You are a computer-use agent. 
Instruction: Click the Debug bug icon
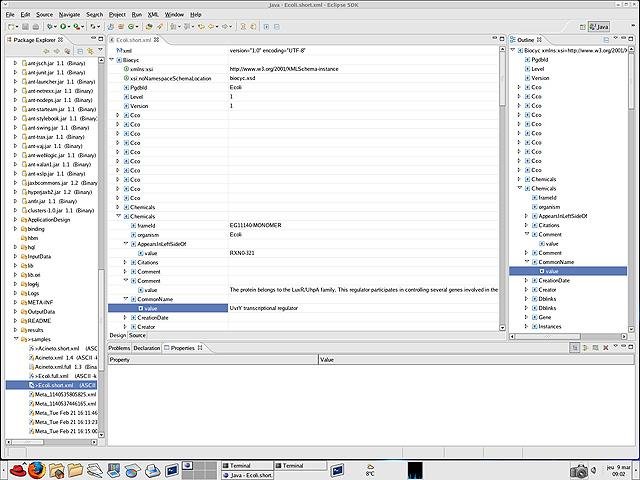(x=49, y=27)
